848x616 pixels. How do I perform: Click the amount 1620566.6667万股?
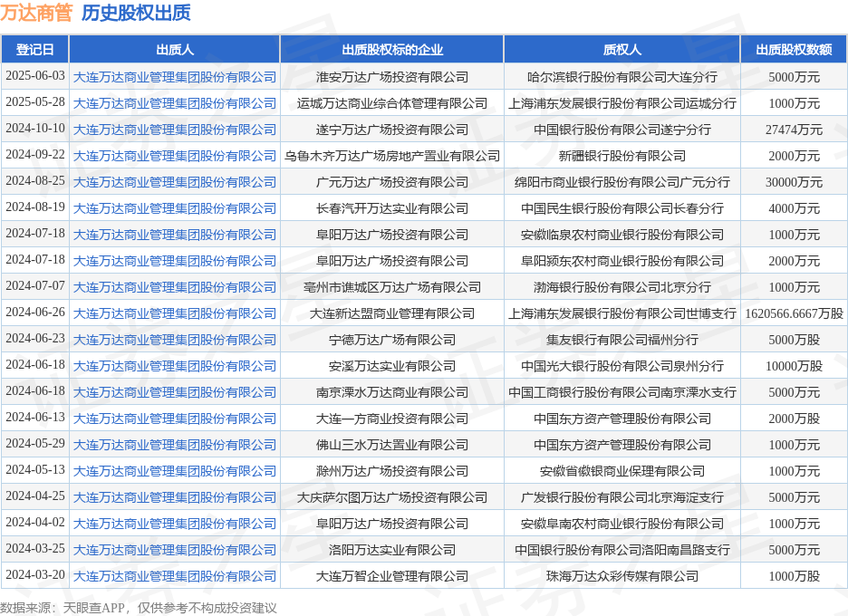coord(794,313)
